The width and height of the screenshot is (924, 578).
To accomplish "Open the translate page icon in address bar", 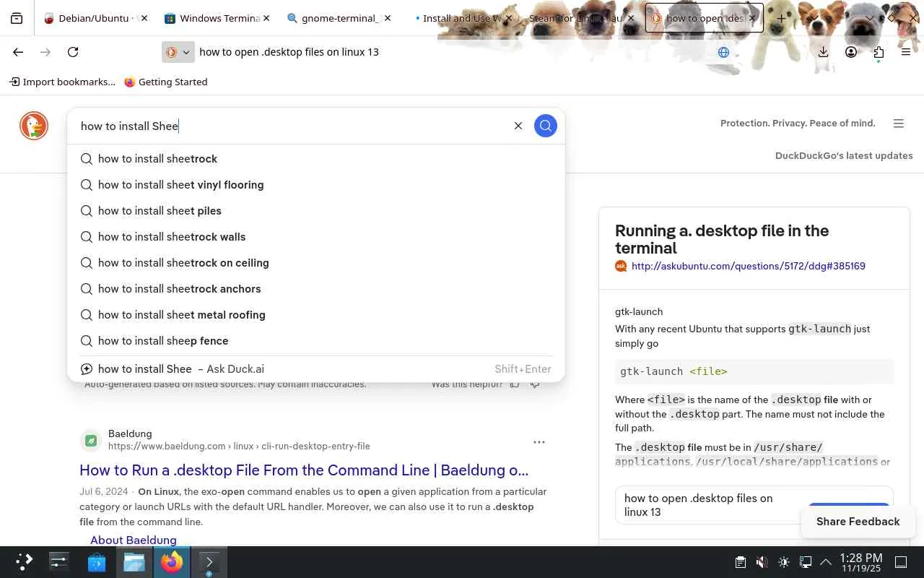I will pos(723,52).
